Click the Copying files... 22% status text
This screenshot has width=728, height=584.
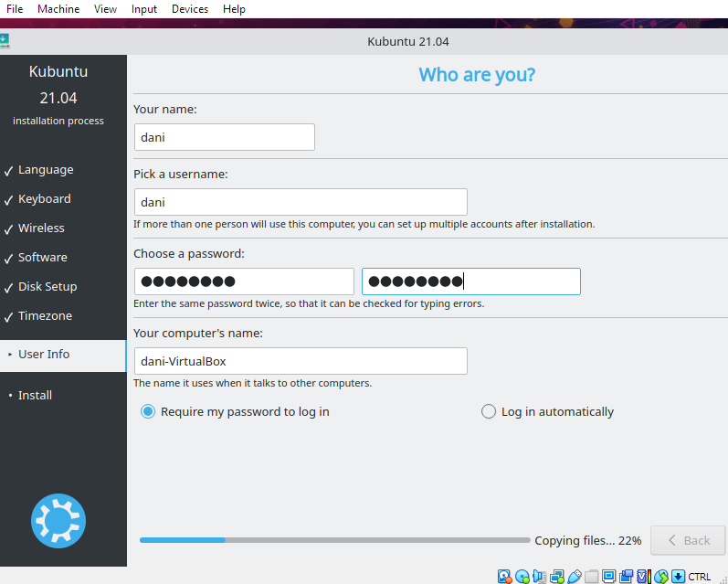(x=587, y=541)
